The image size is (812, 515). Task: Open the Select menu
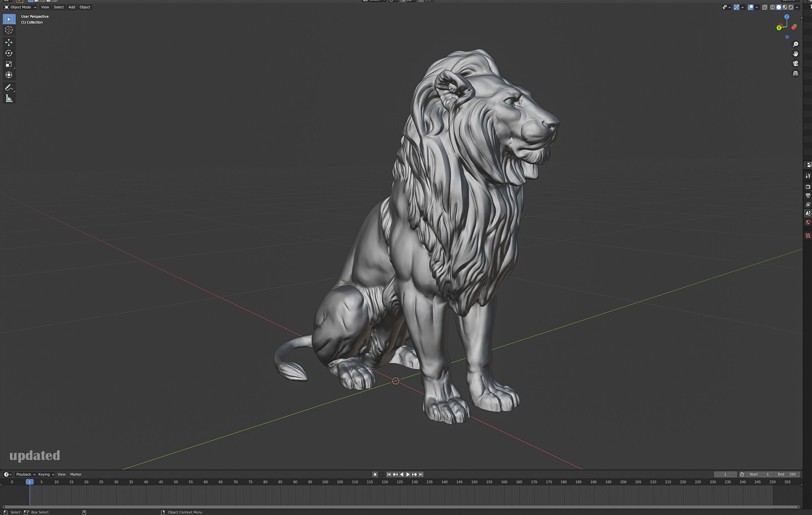point(59,7)
